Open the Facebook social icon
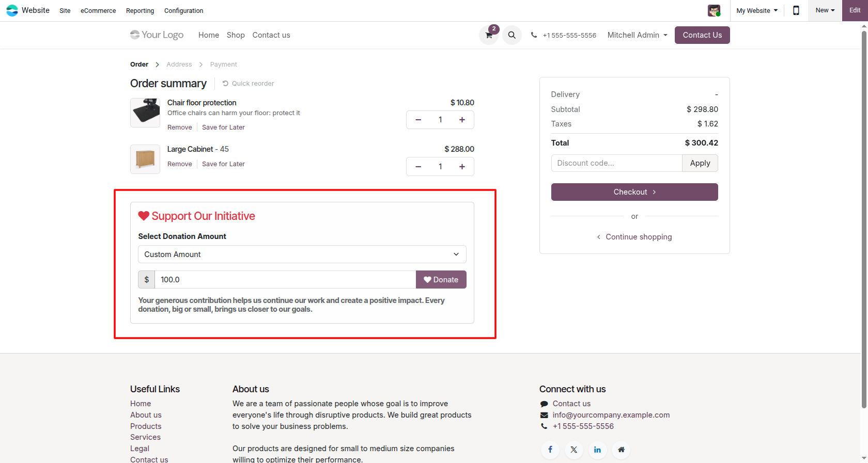Viewport: 868px width, 463px height. [x=550, y=450]
